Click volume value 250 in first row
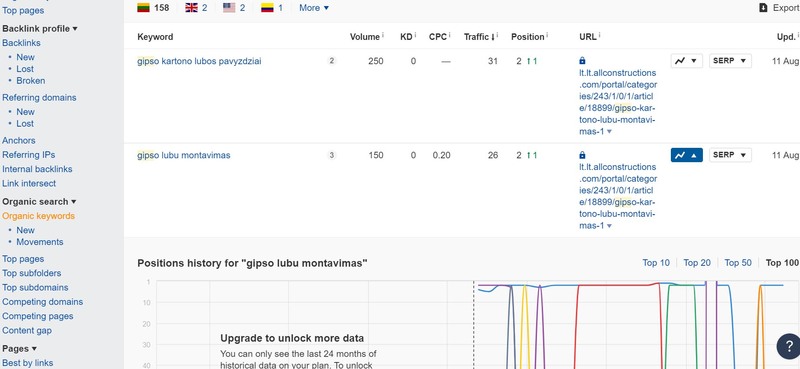This screenshot has height=369, width=800. [x=376, y=61]
